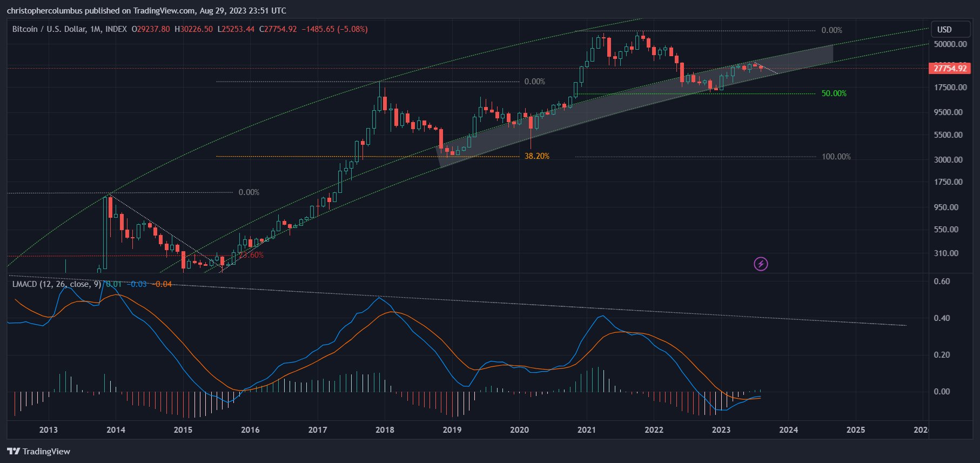Click the LMACD (12, 26, close, 9) indicator label
The image size is (980, 463).
pyautogui.click(x=57, y=284)
